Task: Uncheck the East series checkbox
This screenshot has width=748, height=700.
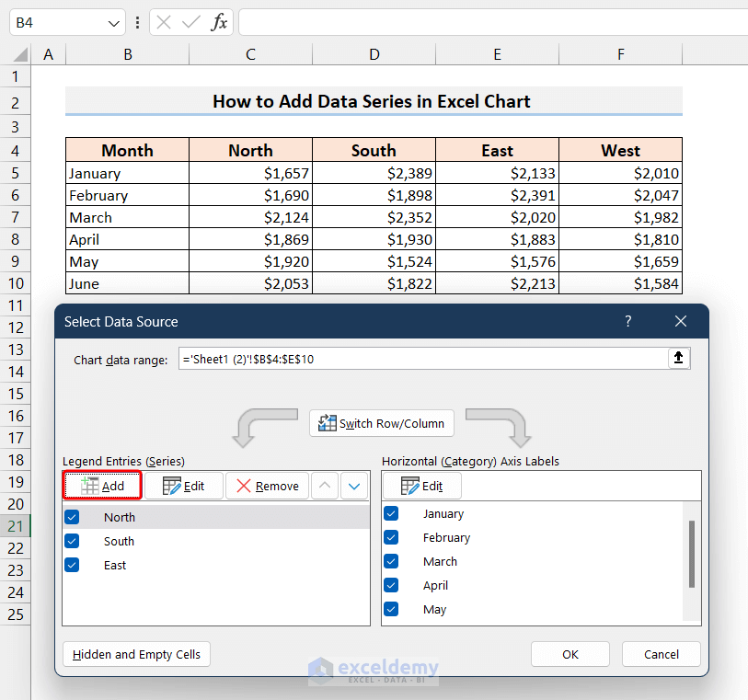Action: click(72, 565)
